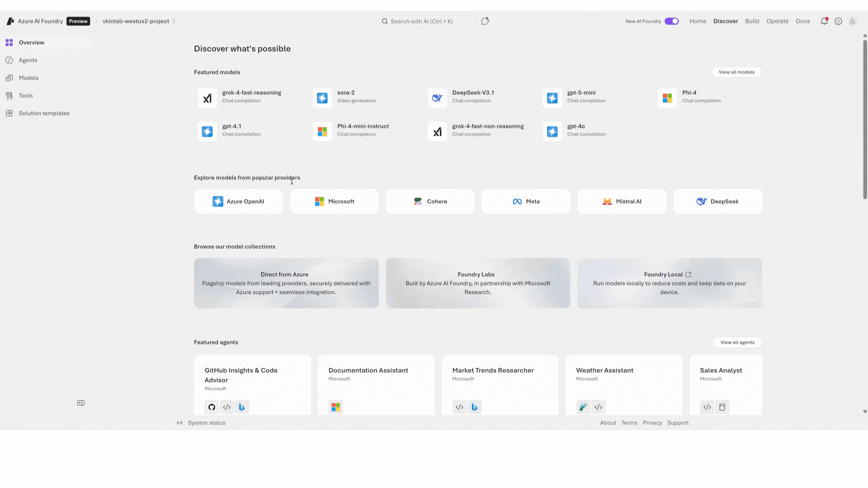Open the account profile icon
This screenshot has height=488, width=868.
click(853, 21)
